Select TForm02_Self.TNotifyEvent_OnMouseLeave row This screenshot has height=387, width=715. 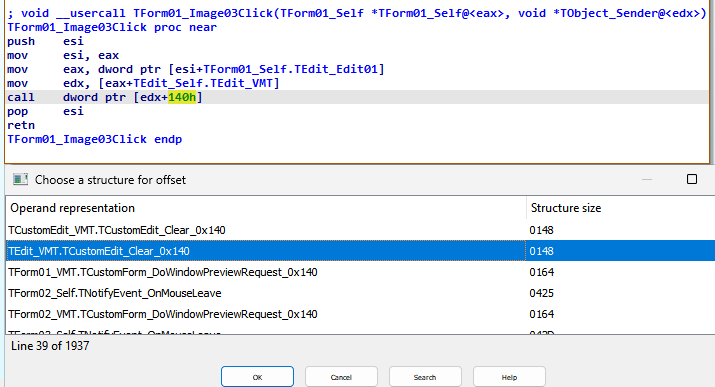pos(360,293)
